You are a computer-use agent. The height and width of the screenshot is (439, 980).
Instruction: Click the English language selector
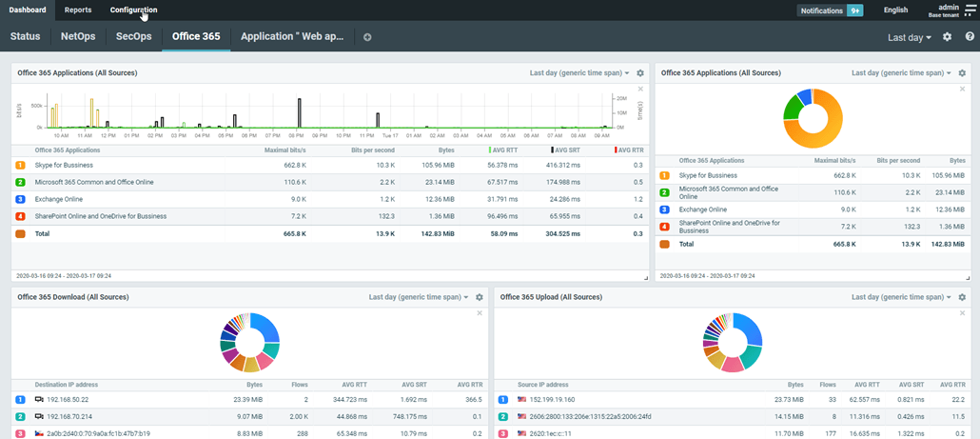(895, 10)
